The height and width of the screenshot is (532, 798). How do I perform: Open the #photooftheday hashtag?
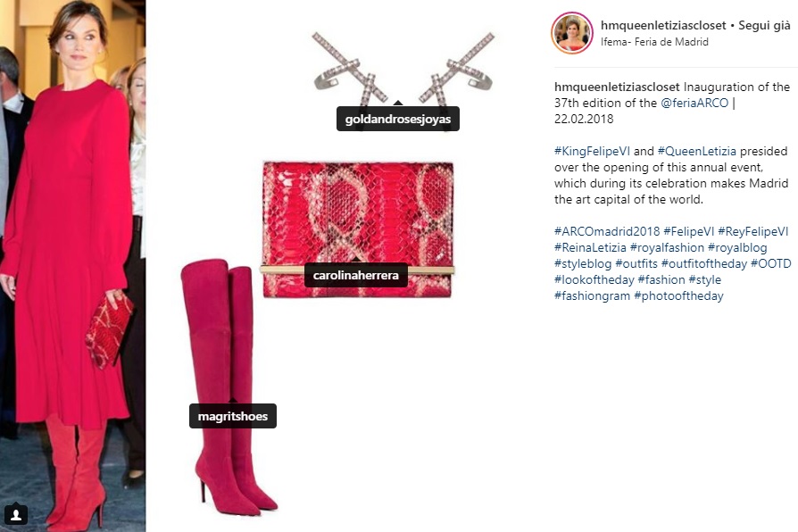click(678, 295)
